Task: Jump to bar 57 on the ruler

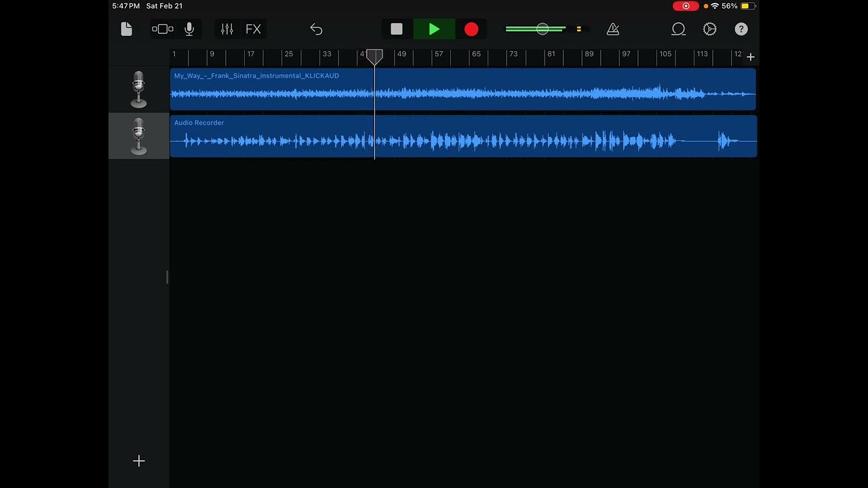Action: (439, 54)
